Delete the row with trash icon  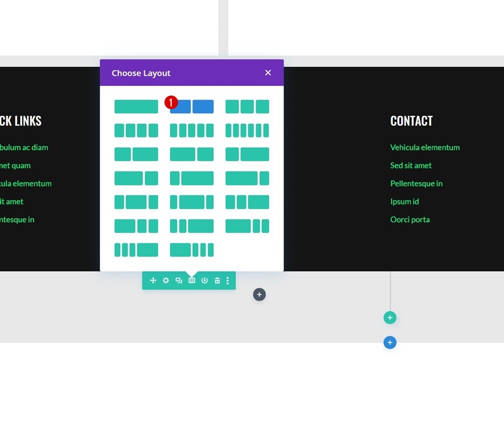click(x=217, y=280)
